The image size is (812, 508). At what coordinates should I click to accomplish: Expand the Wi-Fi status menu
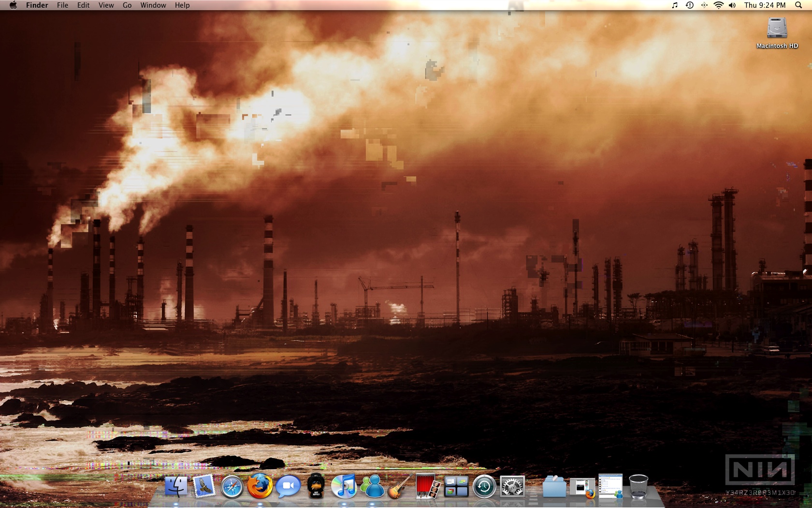tap(719, 5)
